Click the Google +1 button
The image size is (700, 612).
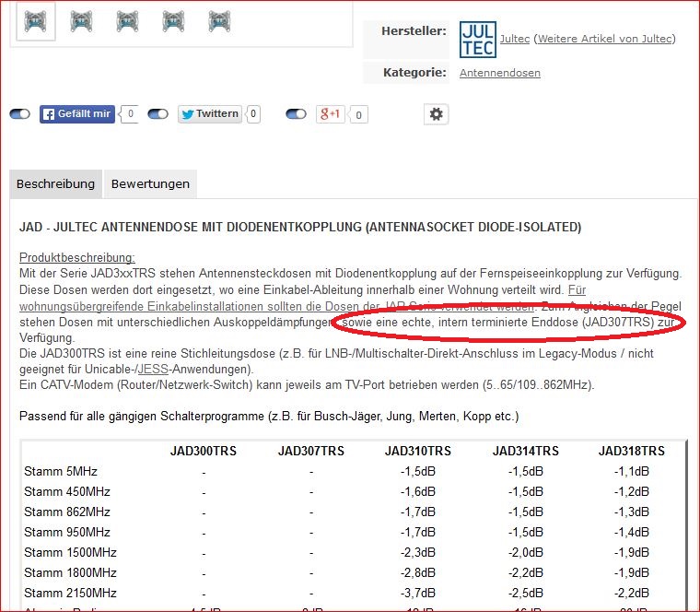[330, 114]
